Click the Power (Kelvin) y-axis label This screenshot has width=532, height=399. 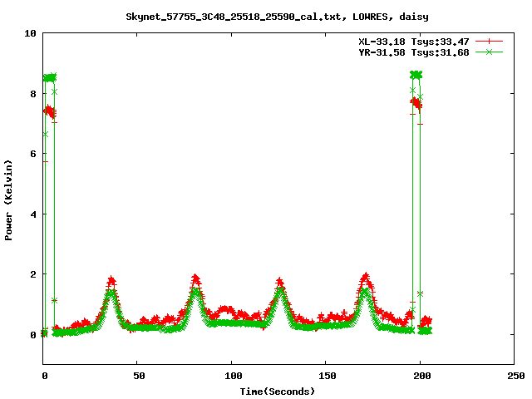(9, 198)
